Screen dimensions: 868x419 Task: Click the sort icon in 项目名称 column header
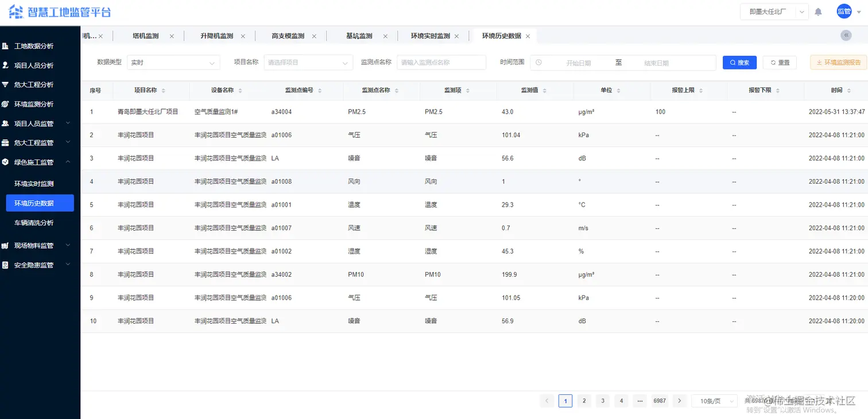click(x=164, y=91)
